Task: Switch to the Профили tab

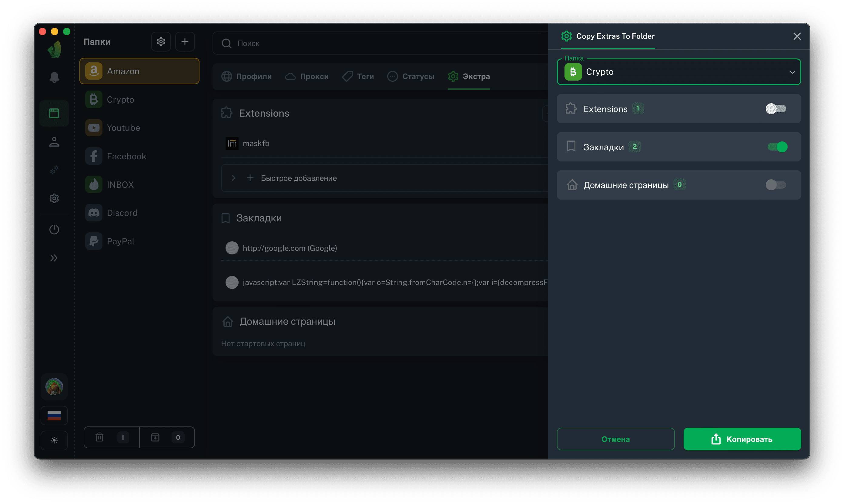Action: (x=247, y=76)
